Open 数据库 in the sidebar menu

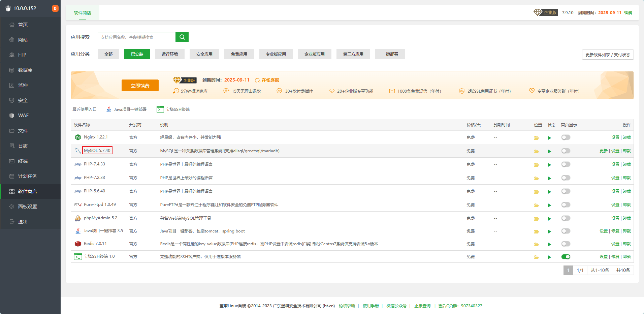[x=25, y=70]
